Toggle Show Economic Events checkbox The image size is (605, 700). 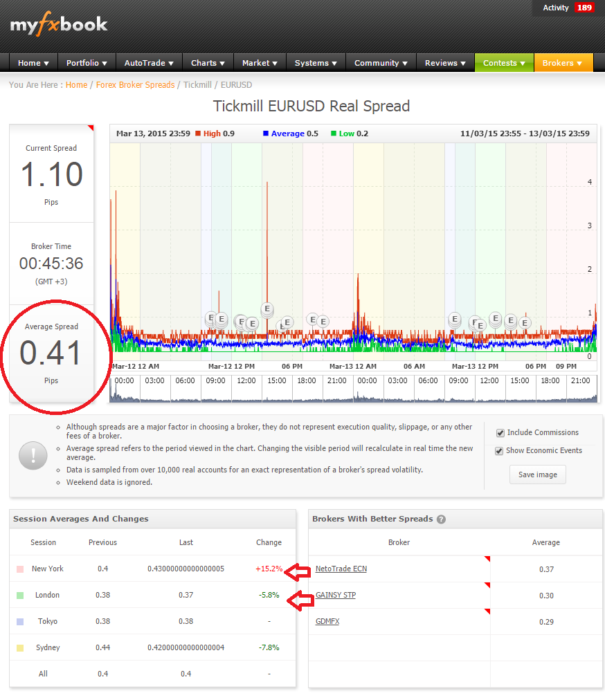[x=499, y=451]
